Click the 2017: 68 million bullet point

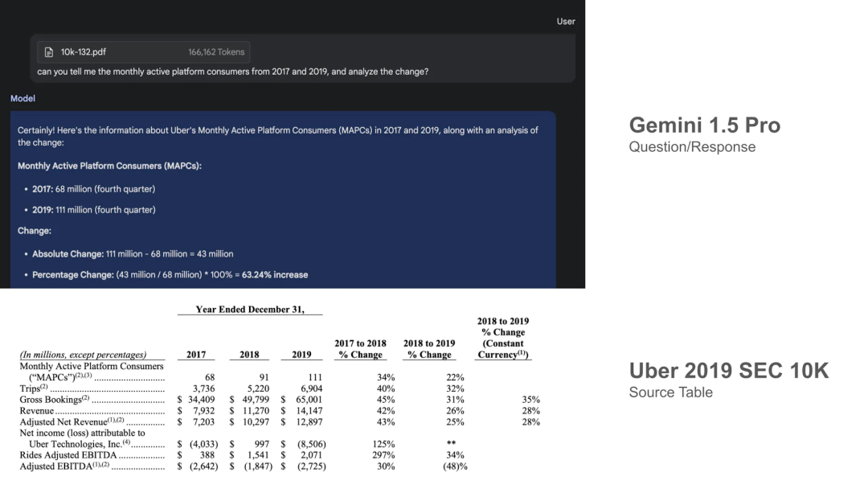[94, 189]
